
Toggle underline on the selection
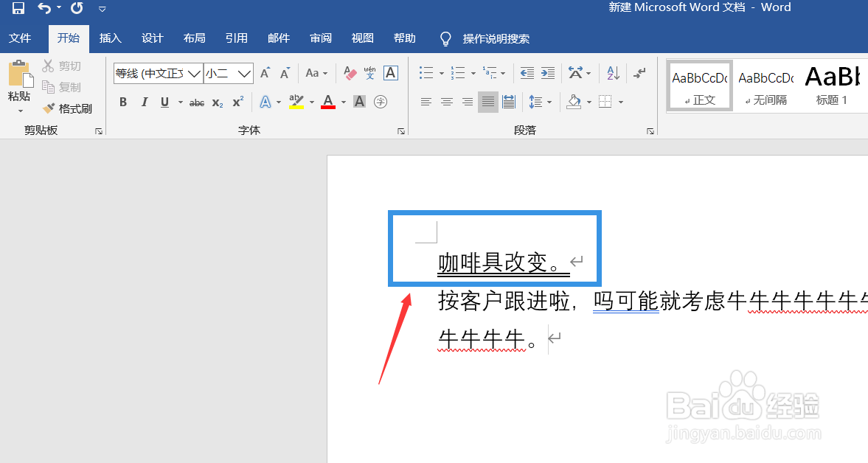[x=163, y=102]
